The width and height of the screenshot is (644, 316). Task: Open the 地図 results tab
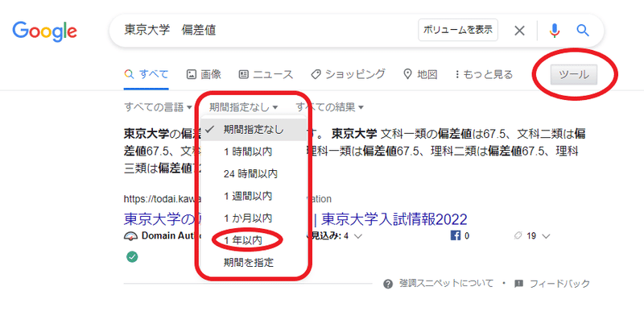click(x=420, y=74)
